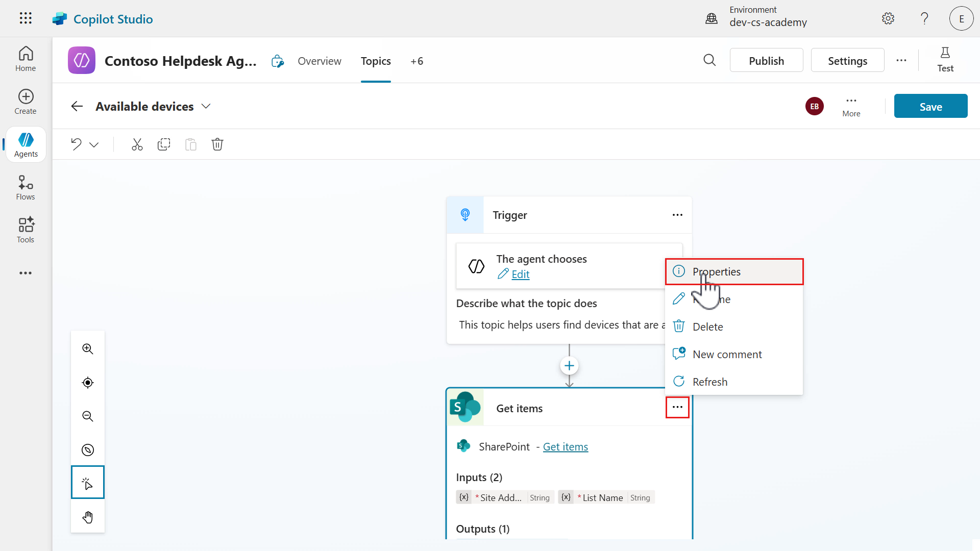
Task: Toggle the pointer select tool
Action: coord(88,483)
